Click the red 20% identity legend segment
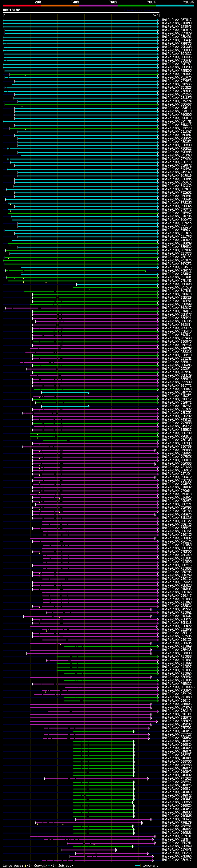The image size is (197, 868). (x=22, y=5)
